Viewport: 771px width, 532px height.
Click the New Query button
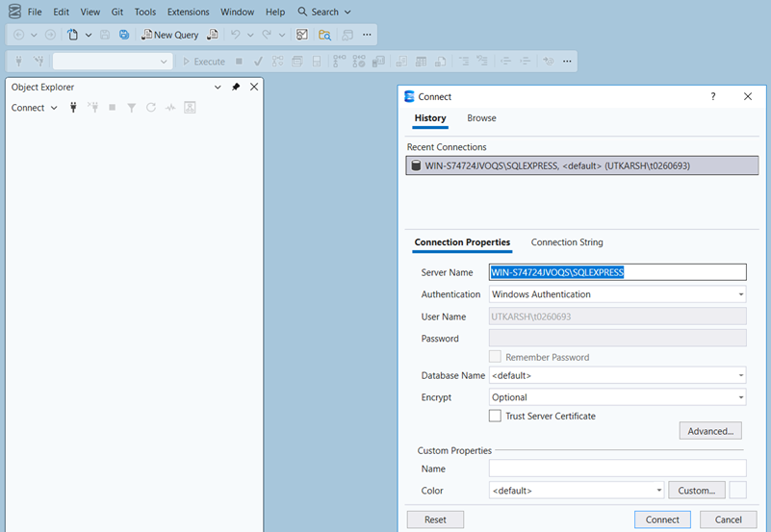170,35
